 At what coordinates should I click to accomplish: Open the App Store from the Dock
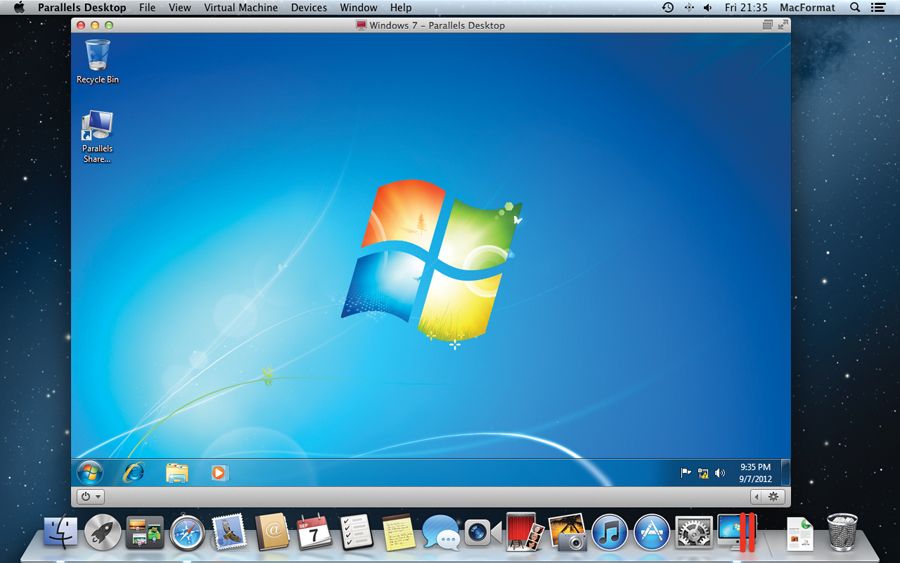(x=651, y=532)
